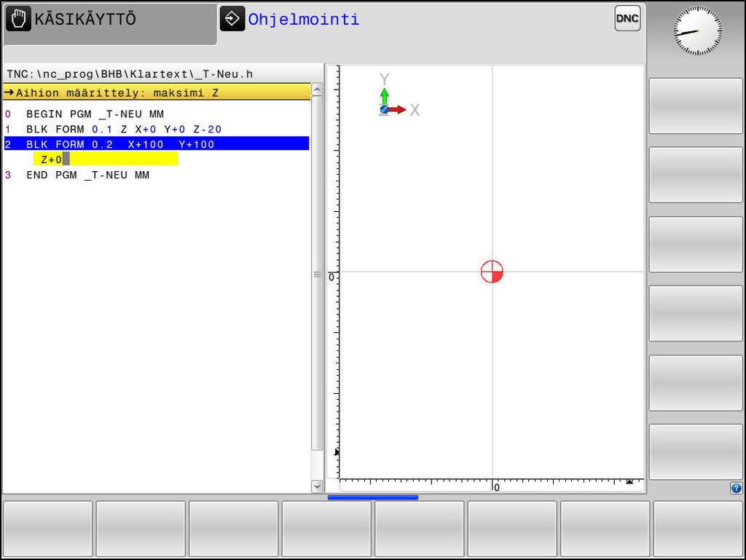Select line 0 BEGIN PGM _T-NEU MM
Screen dimensions: 746x560
point(157,114)
